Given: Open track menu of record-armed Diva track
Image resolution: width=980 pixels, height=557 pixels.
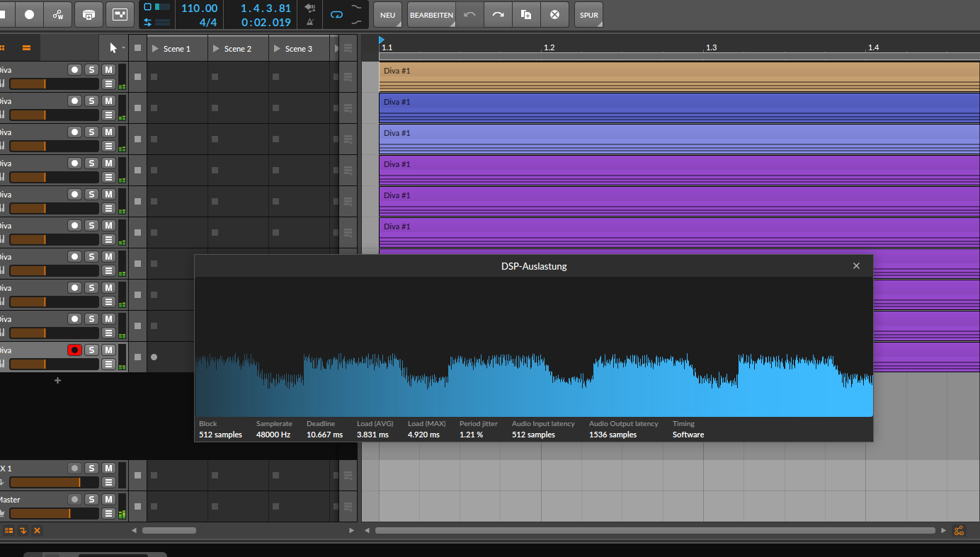Looking at the screenshot, I should pyautogui.click(x=108, y=364).
